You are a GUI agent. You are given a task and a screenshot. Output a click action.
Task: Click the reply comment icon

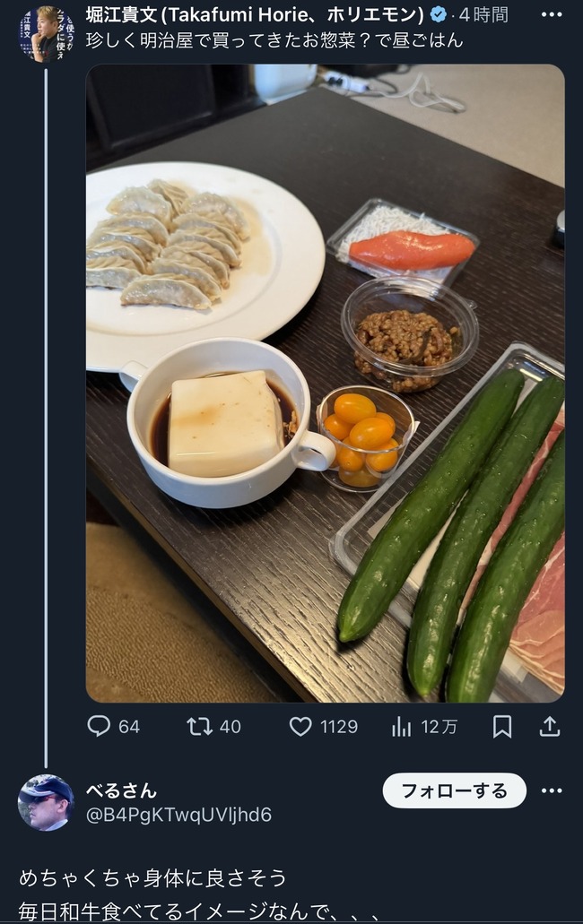click(x=99, y=726)
